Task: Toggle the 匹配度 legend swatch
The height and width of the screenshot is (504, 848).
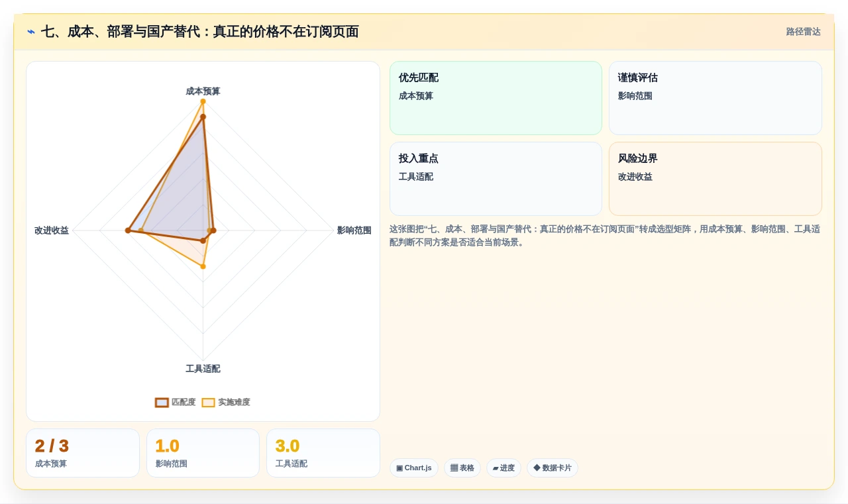Action: point(162,403)
